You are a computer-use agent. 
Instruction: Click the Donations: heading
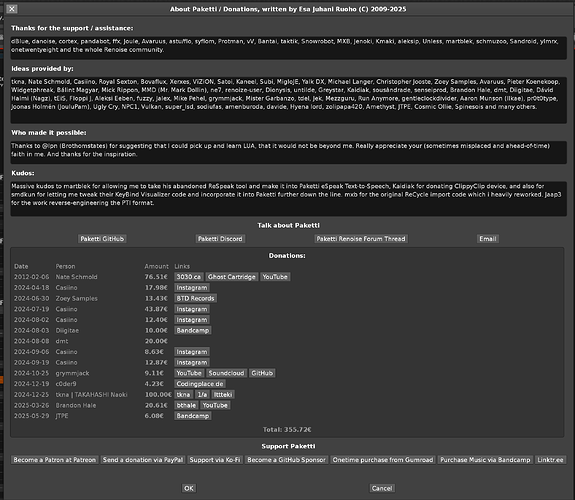287,255
